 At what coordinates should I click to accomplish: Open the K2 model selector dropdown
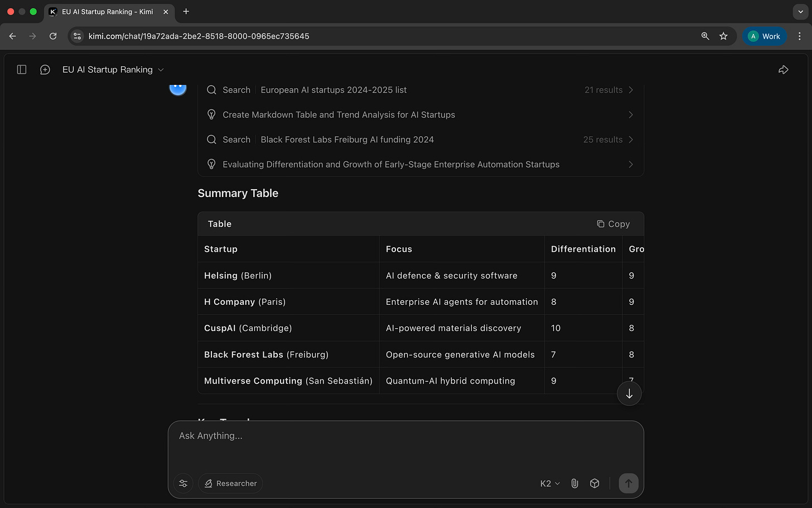pyautogui.click(x=550, y=483)
